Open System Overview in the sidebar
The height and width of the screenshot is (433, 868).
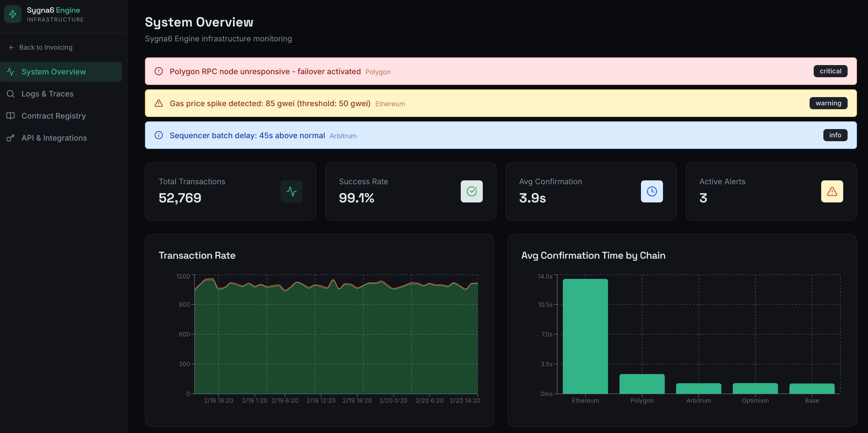(53, 71)
